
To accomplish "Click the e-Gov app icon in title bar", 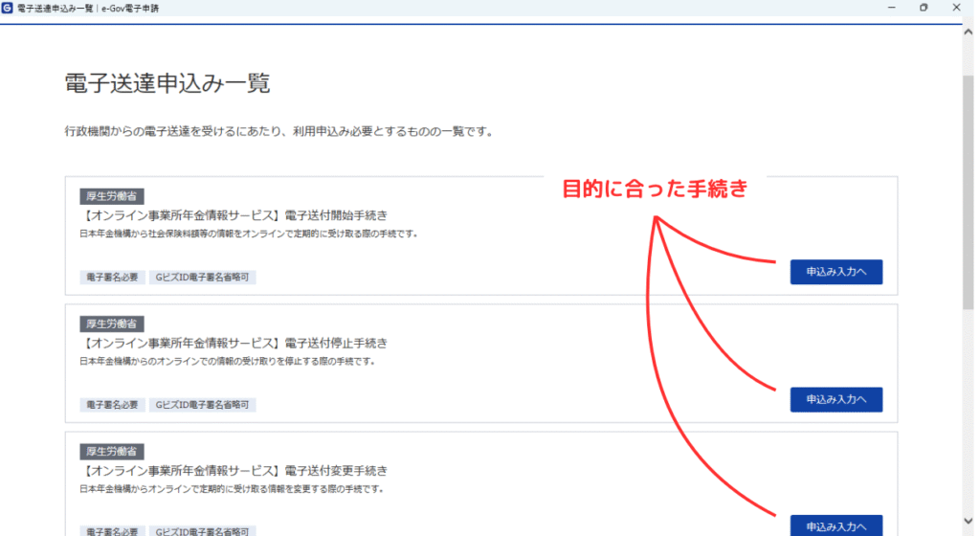I will (7, 8).
